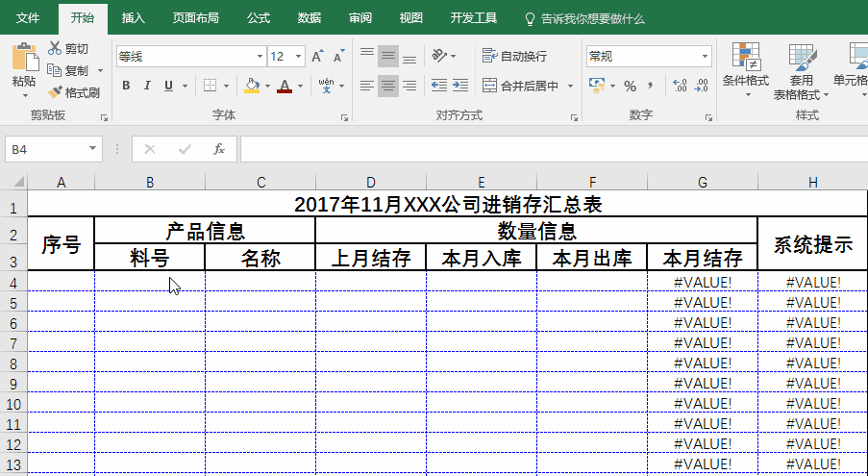Open the font size 12 dropdown
This screenshot has height=476, width=868.
tap(298, 57)
